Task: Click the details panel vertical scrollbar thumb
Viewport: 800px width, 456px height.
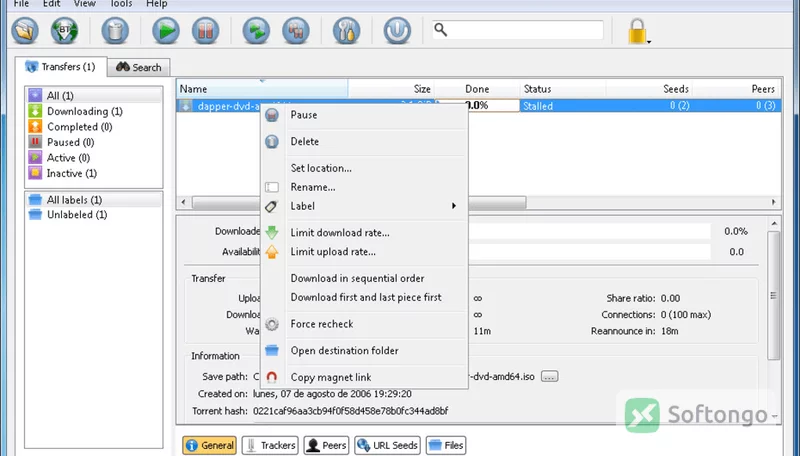Action: 773,295
